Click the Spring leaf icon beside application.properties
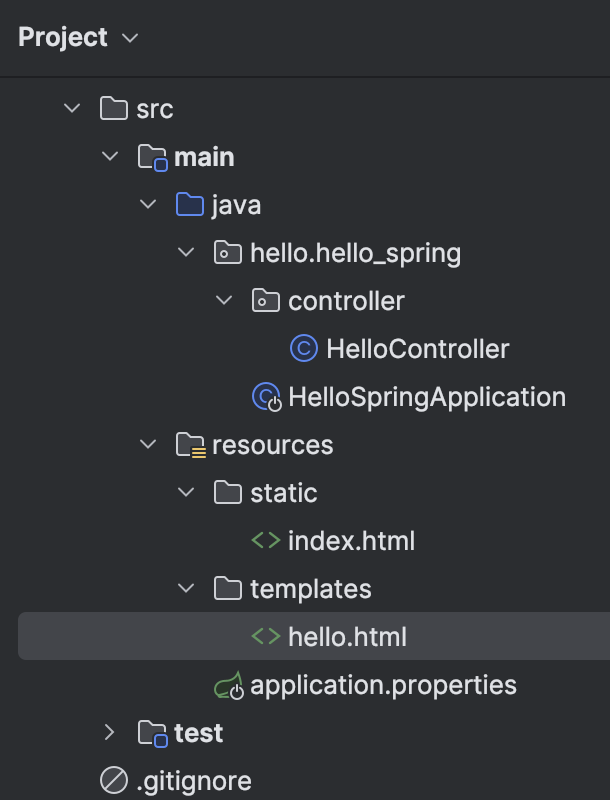The height and width of the screenshot is (800, 610). pyautogui.click(x=229, y=686)
